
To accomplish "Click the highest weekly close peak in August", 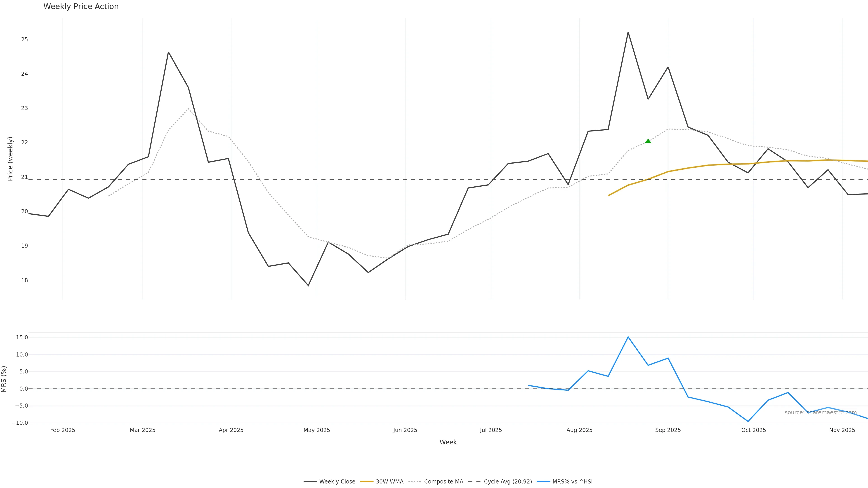I will pyautogui.click(x=628, y=32).
